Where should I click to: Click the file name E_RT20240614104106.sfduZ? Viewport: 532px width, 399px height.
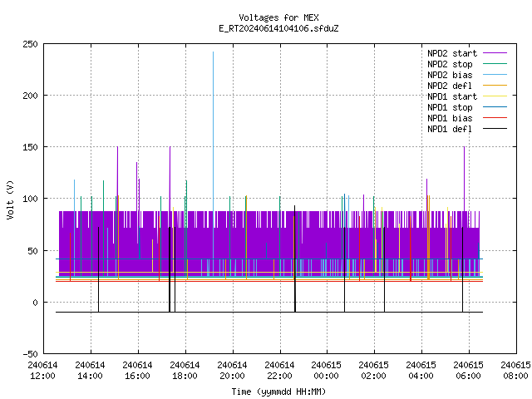[279, 28]
